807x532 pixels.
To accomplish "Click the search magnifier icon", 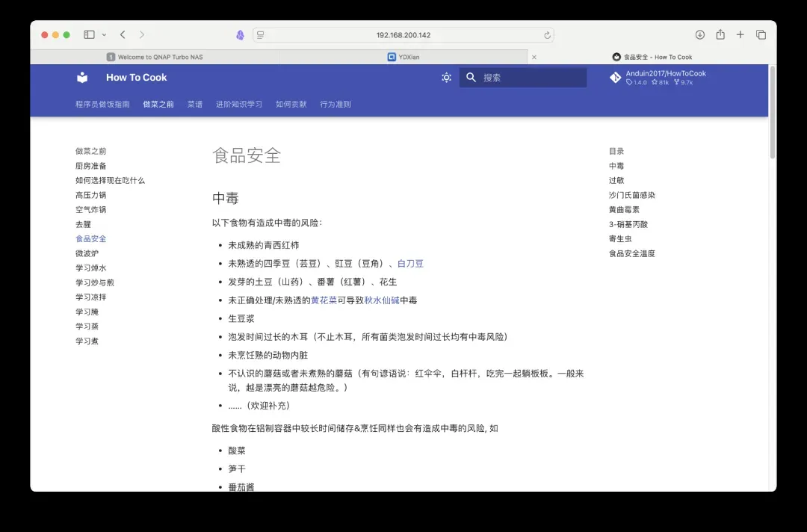I will tap(471, 78).
